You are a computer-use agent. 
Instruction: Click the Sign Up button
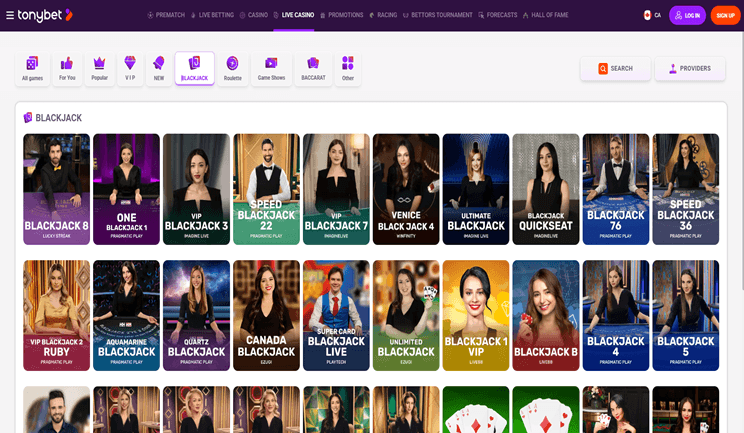[725, 15]
